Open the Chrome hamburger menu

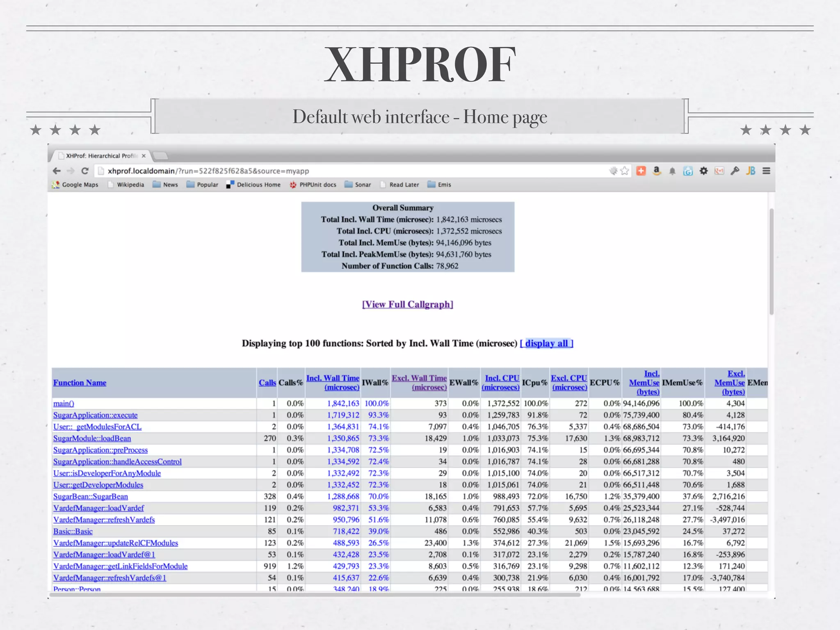pos(766,171)
